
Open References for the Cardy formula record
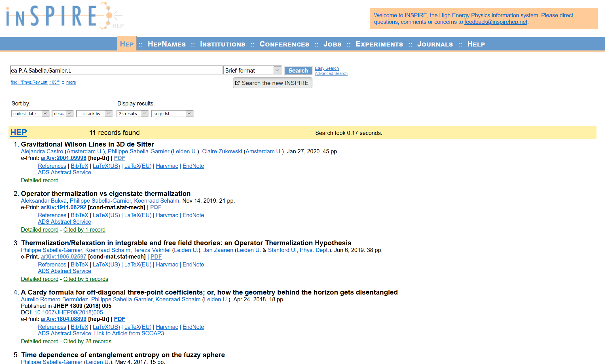[x=52, y=327]
